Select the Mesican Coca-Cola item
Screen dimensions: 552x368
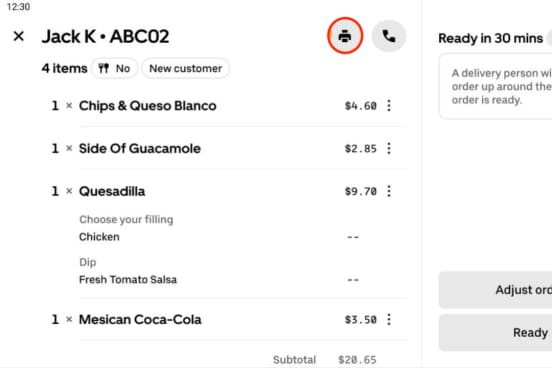[x=140, y=319]
